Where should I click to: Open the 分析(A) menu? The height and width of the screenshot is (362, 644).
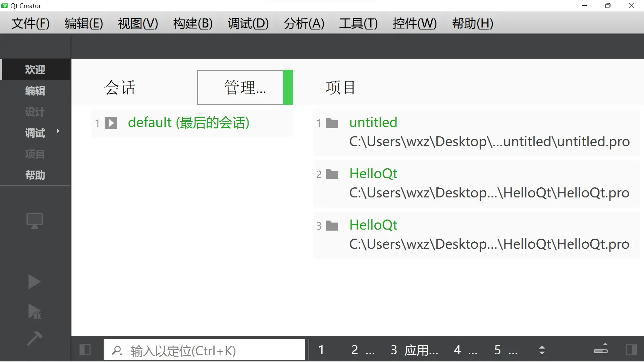(x=304, y=23)
